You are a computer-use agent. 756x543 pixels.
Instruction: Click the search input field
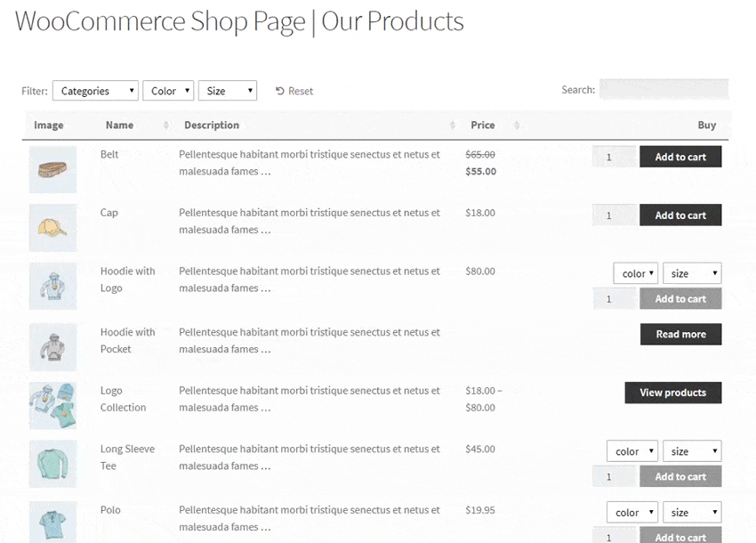coord(664,88)
